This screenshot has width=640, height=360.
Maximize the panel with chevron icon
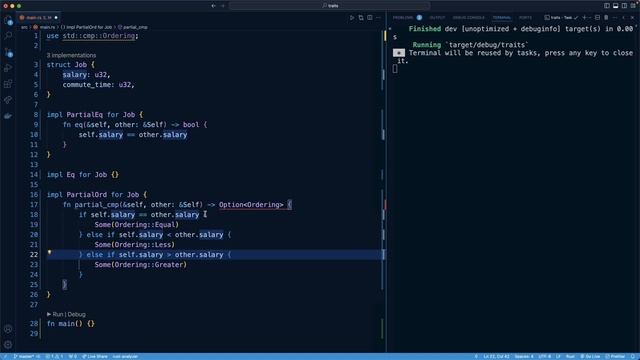(x=624, y=18)
